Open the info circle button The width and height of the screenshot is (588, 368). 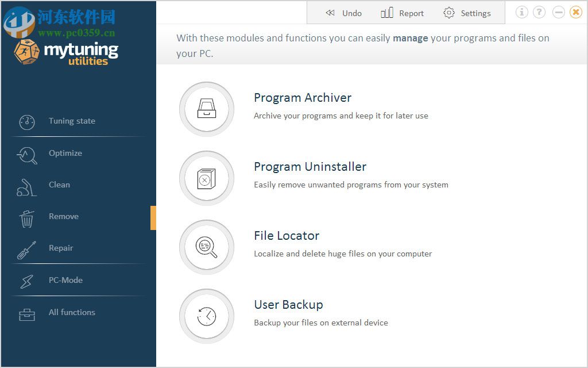point(521,13)
